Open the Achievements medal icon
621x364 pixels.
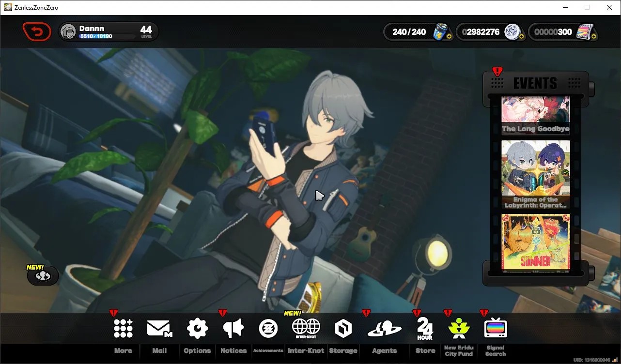[x=268, y=328]
